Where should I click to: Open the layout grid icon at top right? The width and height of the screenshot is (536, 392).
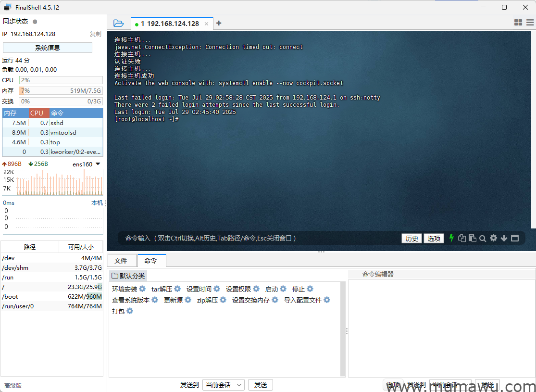pyautogui.click(x=518, y=22)
